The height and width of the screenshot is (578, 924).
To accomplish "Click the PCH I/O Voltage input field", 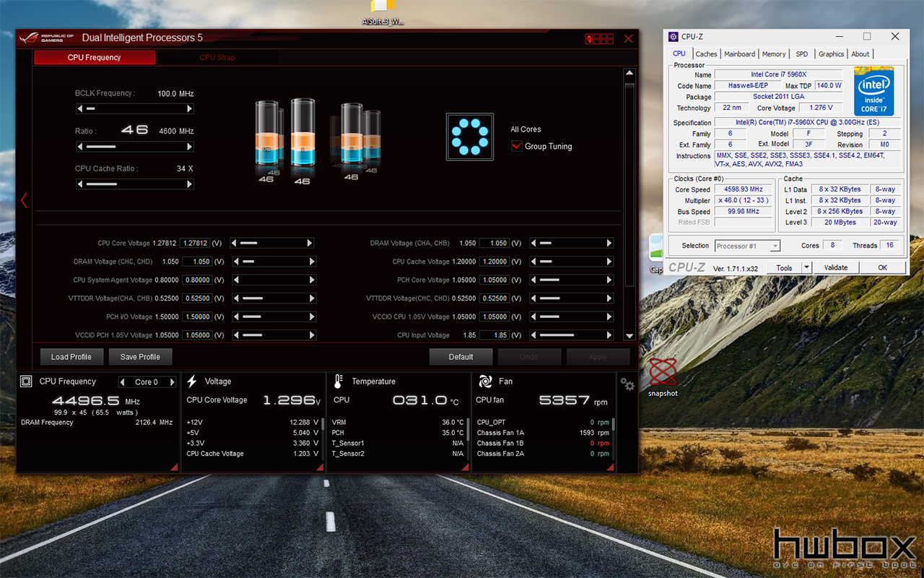I will click(196, 317).
